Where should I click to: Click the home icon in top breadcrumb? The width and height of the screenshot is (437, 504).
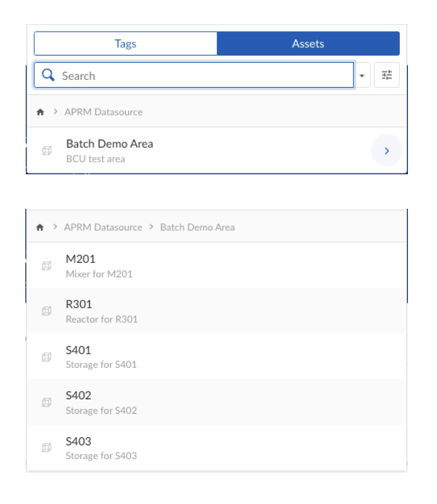40,112
